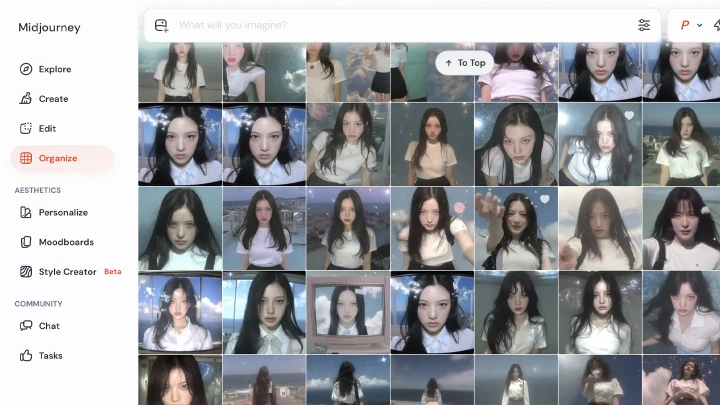Viewport: 720px width, 405px height.
Task: Click the Chat bubble icon
Action: pos(26,326)
